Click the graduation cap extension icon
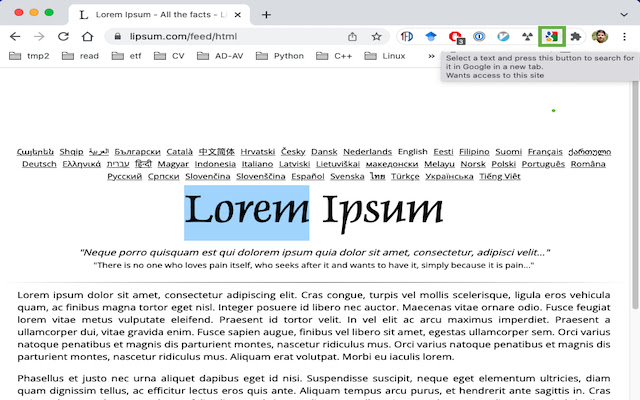 [430, 37]
